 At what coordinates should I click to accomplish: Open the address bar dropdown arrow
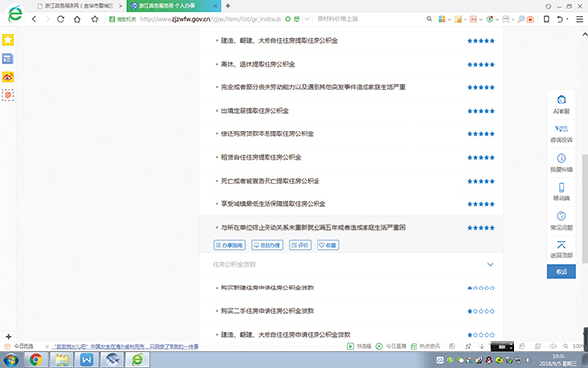tap(307, 19)
